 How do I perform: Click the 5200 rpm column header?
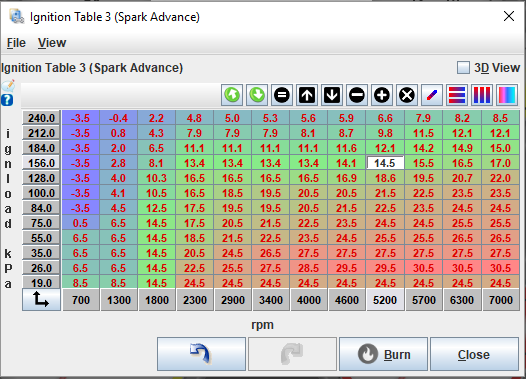(385, 300)
